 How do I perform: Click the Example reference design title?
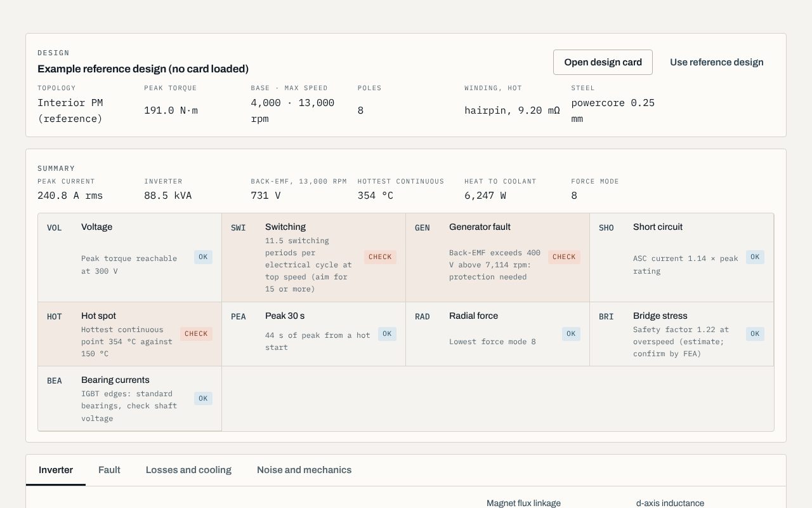click(x=143, y=69)
